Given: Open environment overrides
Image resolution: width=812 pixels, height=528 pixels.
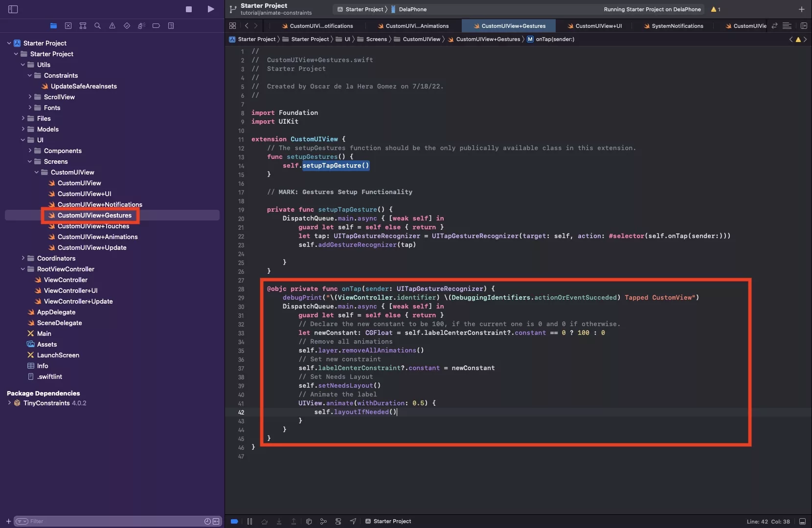Looking at the screenshot, I should (338, 522).
